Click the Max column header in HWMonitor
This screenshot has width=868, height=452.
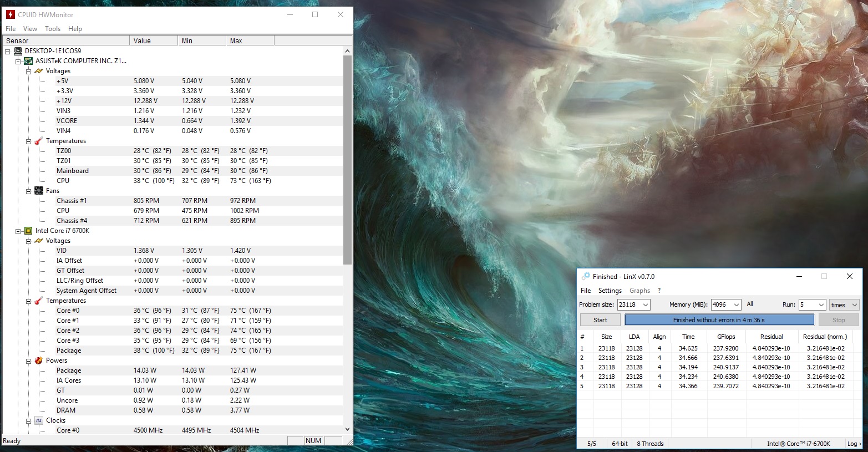pyautogui.click(x=250, y=40)
